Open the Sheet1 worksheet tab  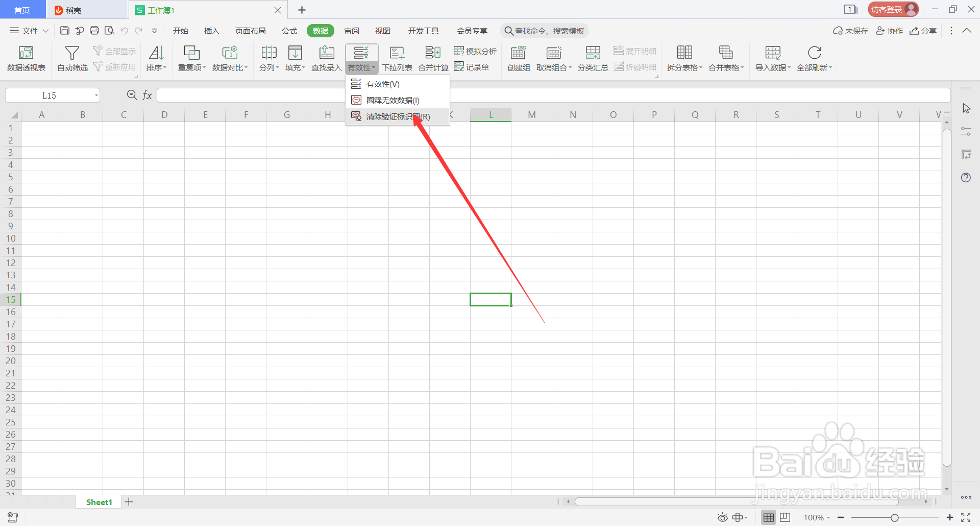pos(99,502)
